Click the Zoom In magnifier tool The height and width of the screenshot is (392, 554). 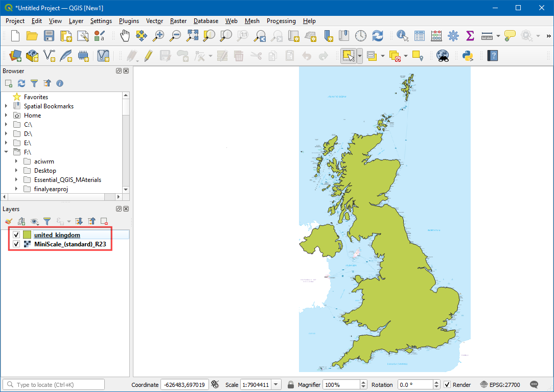click(x=159, y=36)
